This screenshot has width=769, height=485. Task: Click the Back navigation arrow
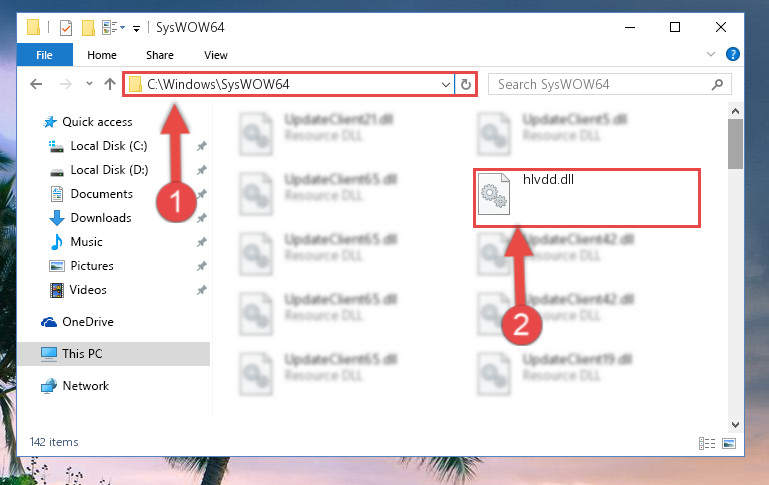click(36, 84)
